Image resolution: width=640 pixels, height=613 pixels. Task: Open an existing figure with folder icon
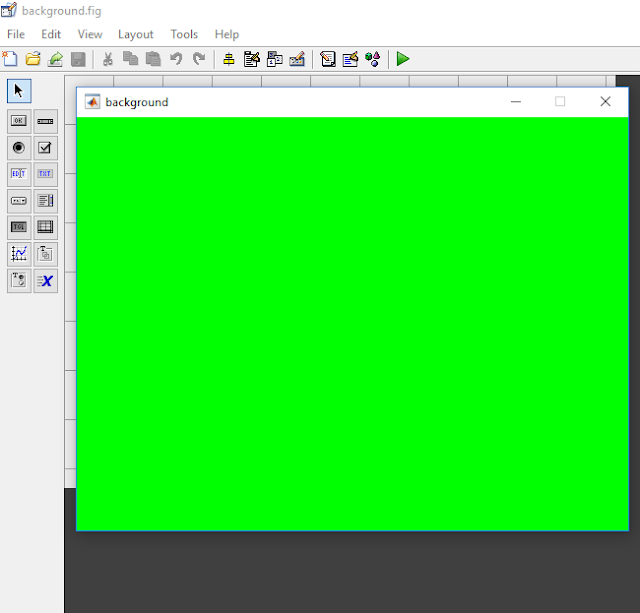[33, 59]
